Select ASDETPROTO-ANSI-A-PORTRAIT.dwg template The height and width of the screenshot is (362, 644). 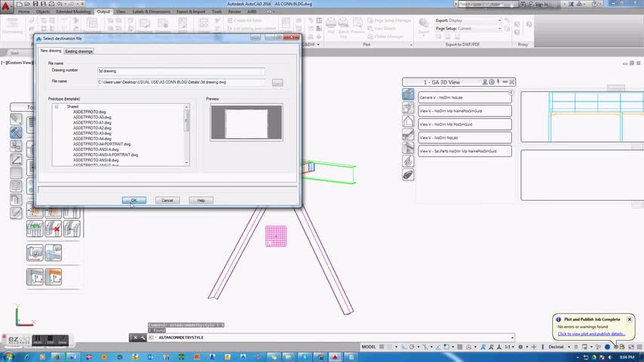coord(106,155)
